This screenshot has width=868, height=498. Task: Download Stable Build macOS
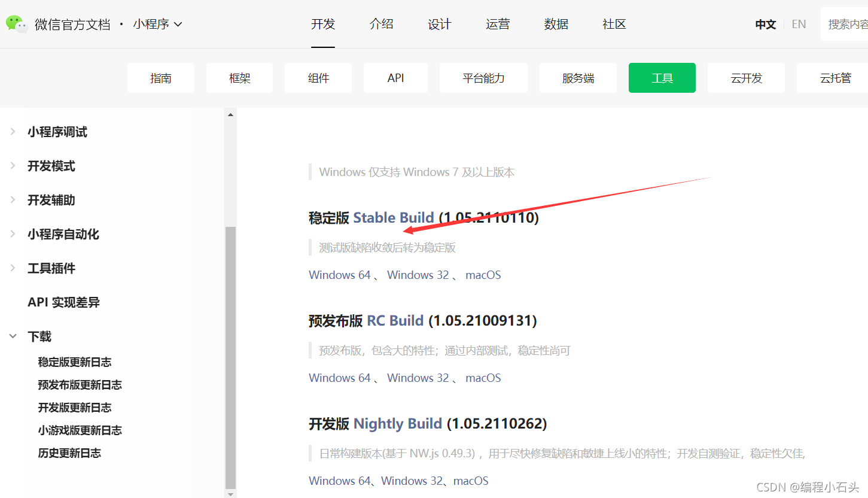(x=483, y=275)
